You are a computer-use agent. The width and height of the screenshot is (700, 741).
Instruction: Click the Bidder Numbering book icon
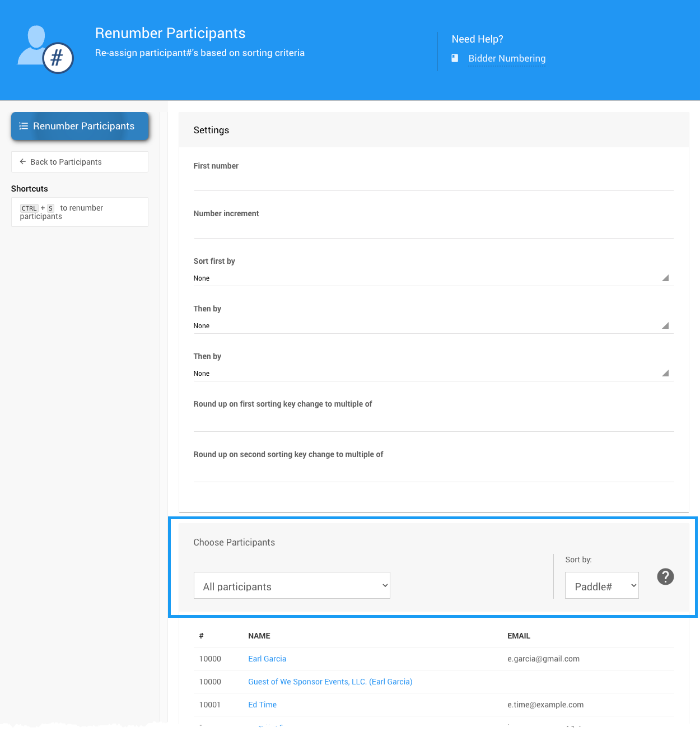click(x=455, y=58)
